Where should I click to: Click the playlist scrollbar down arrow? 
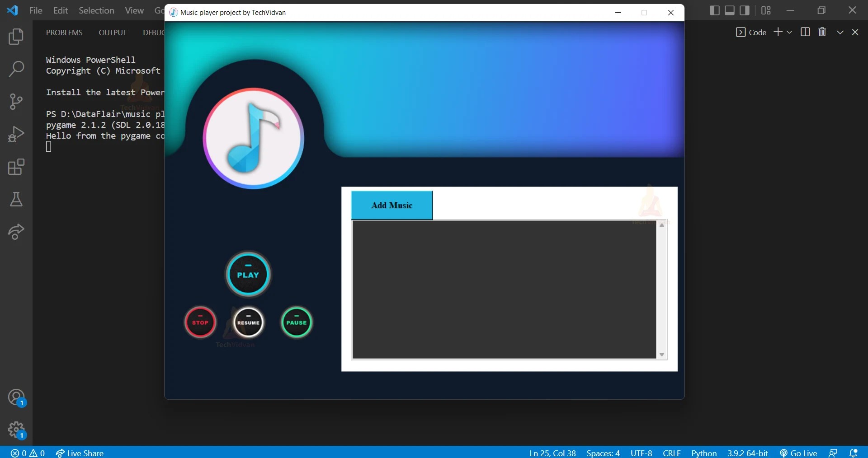[661, 355]
